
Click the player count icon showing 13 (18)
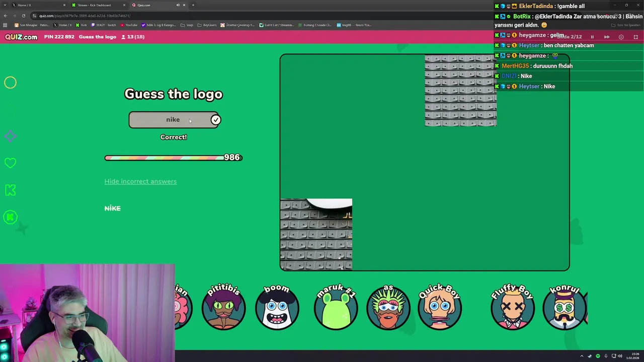123,37
